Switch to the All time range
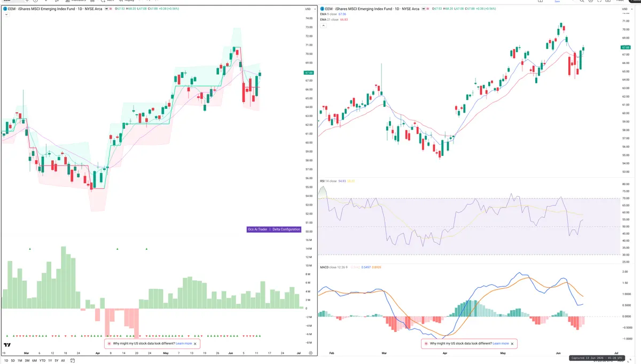Screen dimensions: 641x364 click(63, 361)
